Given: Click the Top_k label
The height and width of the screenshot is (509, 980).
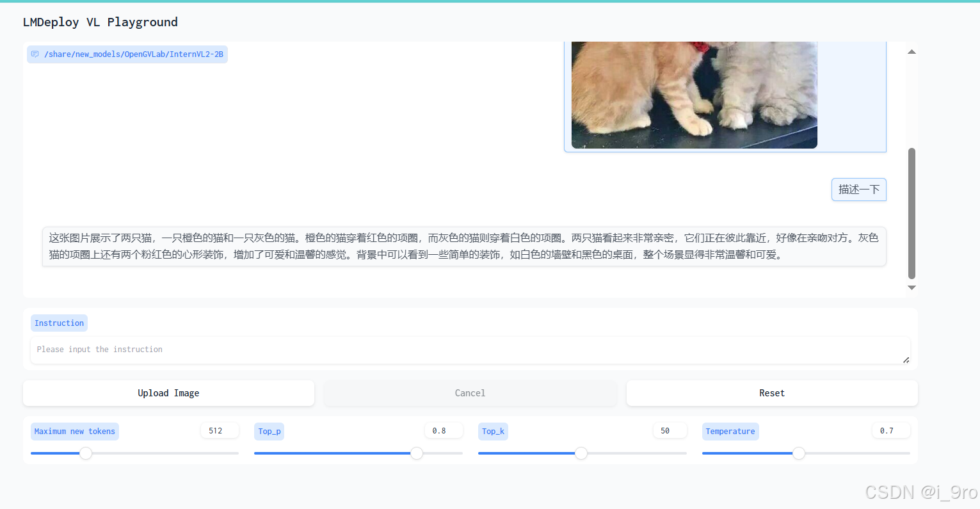Looking at the screenshot, I should pyautogui.click(x=494, y=432).
